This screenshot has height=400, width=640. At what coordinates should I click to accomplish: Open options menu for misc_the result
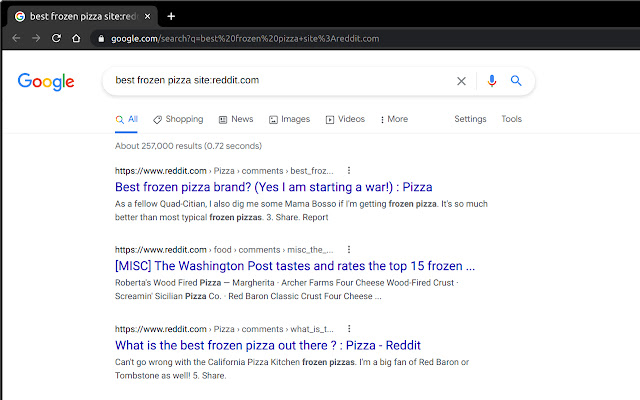click(x=349, y=249)
